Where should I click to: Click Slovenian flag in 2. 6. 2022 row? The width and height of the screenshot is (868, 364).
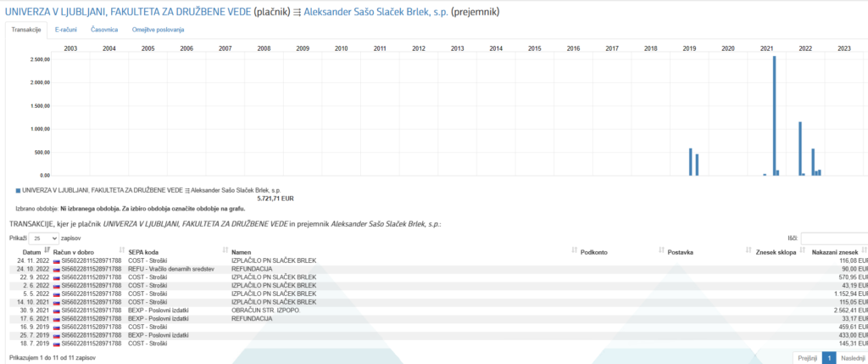point(57,285)
